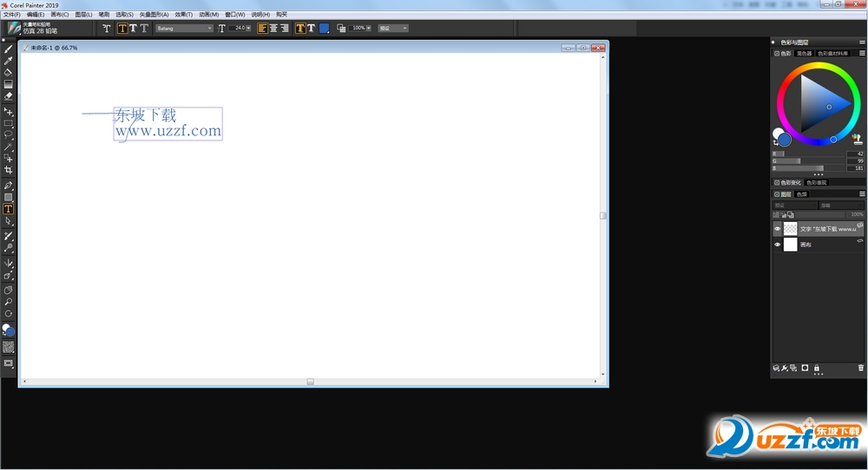Enable the highlighted text-only style button
Image resolution: width=868 pixels, height=470 pixels.
click(122, 29)
